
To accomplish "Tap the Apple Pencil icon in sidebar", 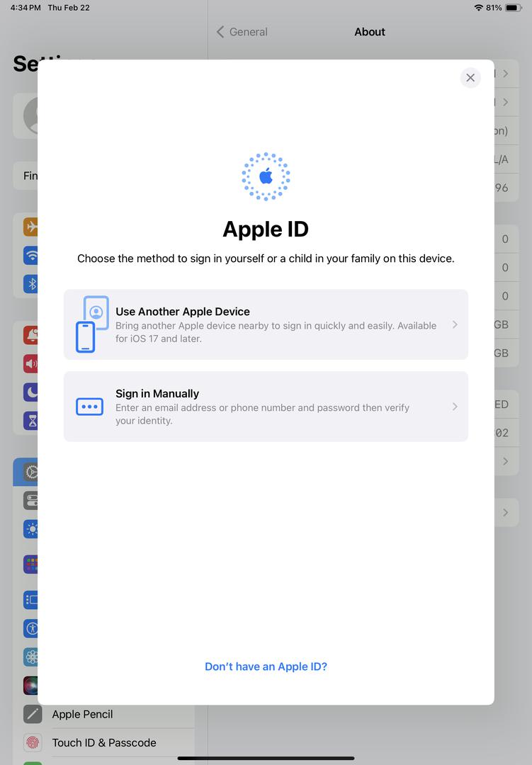I will 33,714.
